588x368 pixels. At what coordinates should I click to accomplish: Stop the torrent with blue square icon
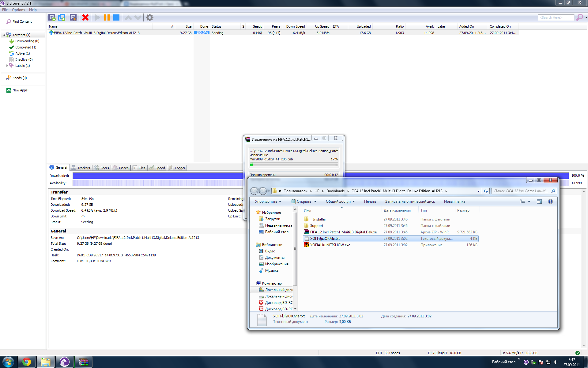click(116, 17)
